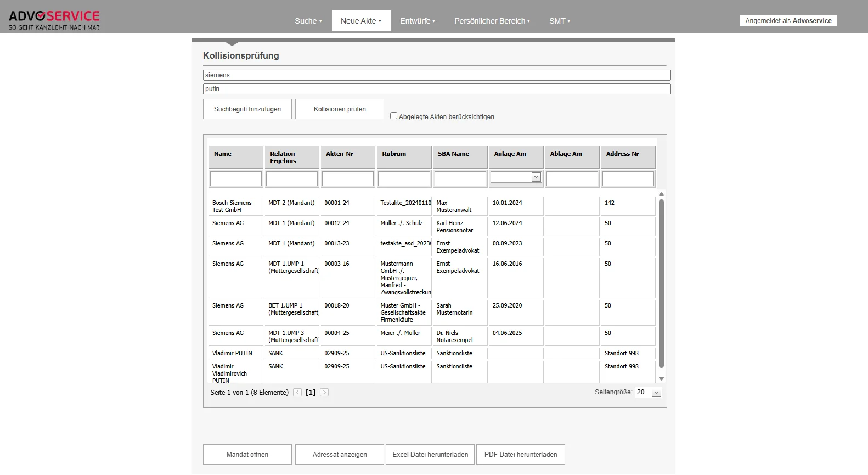Open the Suche menu

[308, 21]
